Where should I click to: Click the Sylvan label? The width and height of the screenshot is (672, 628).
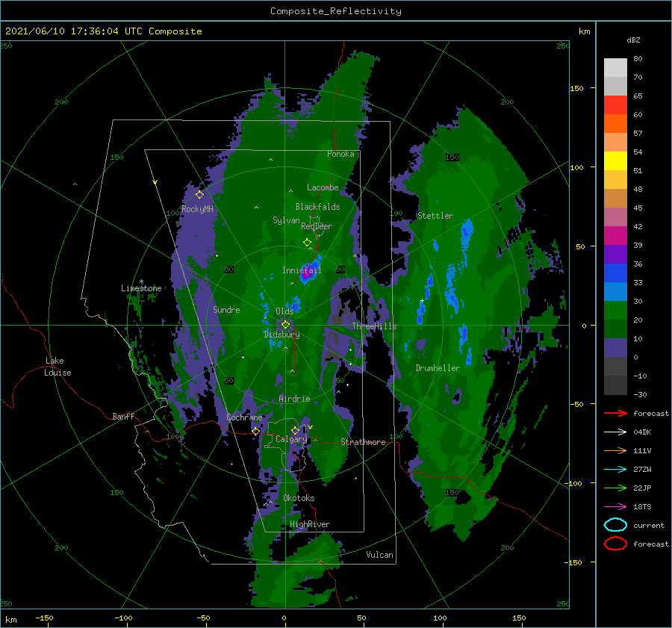click(x=286, y=220)
